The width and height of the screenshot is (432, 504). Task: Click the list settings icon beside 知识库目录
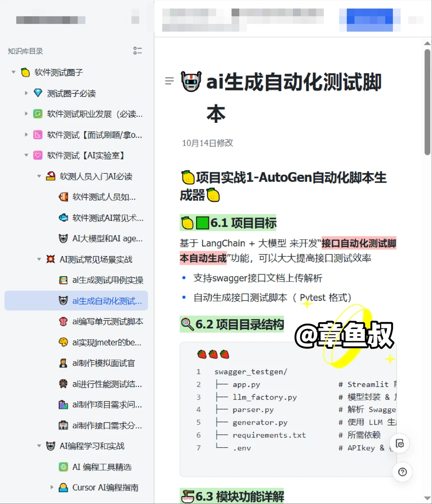pos(138,51)
